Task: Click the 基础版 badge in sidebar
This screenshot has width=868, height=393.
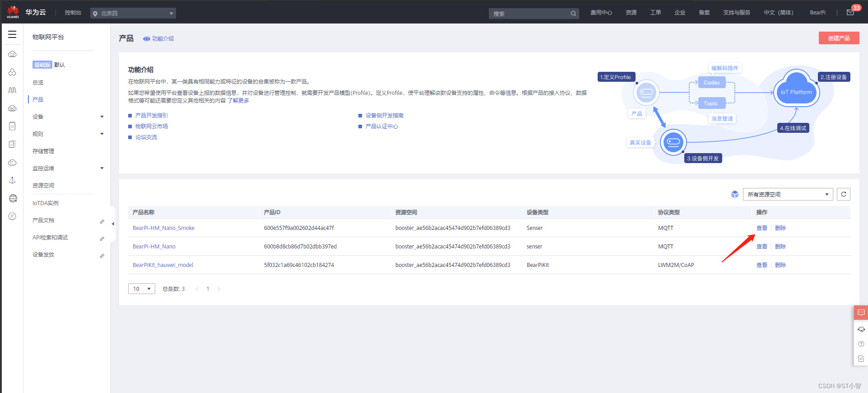Action: click(x=42, y=65)
